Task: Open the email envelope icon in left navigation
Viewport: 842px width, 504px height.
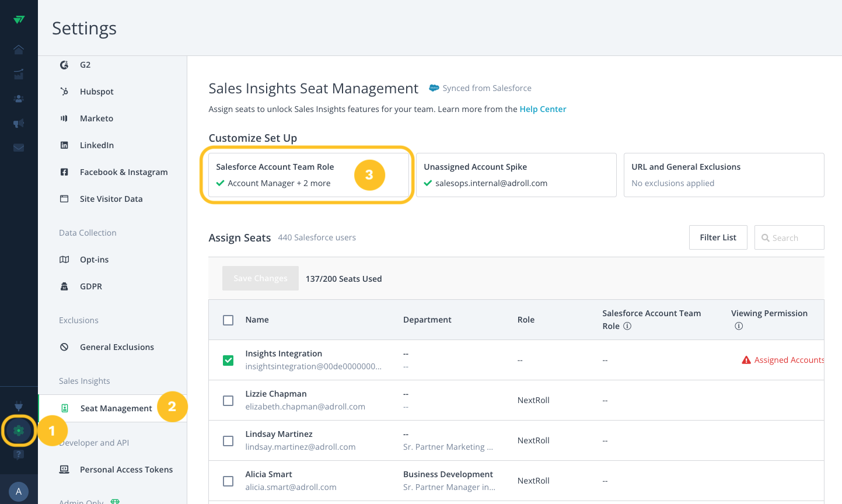Action: (x=19, y=148)
